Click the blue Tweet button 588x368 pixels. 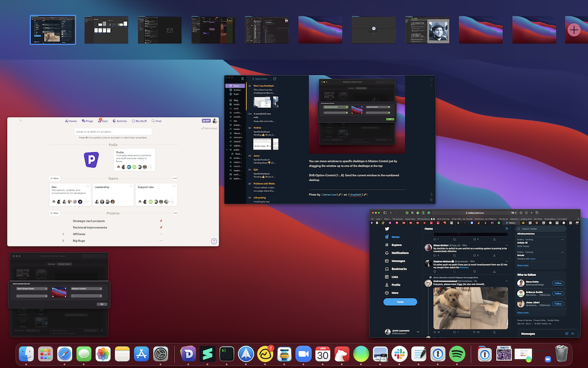click(400, 302)
